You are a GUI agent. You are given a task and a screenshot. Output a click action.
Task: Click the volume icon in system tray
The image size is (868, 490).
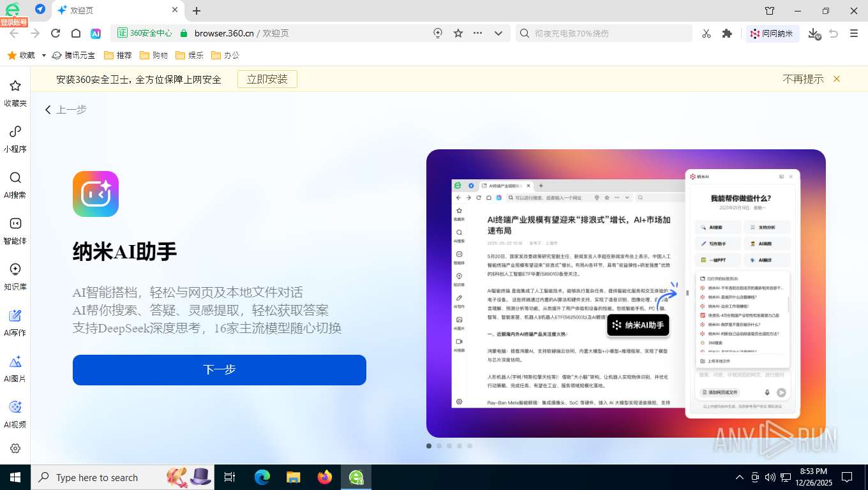click(770, 477)
